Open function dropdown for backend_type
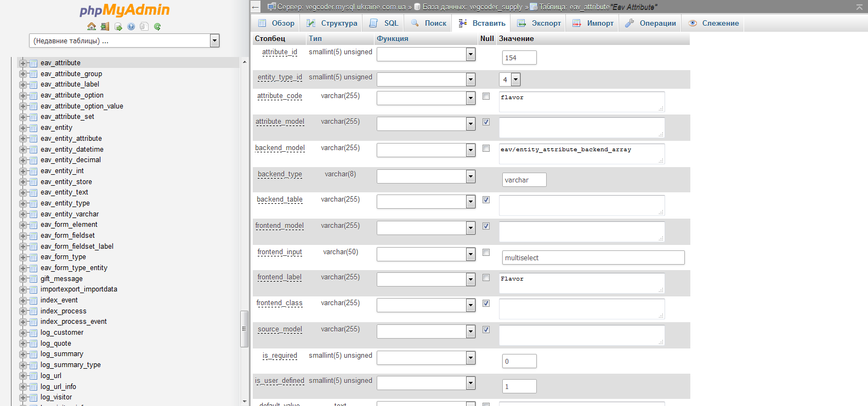The width and height of the screenshot is (868, 406). click(x=426, y=176)
